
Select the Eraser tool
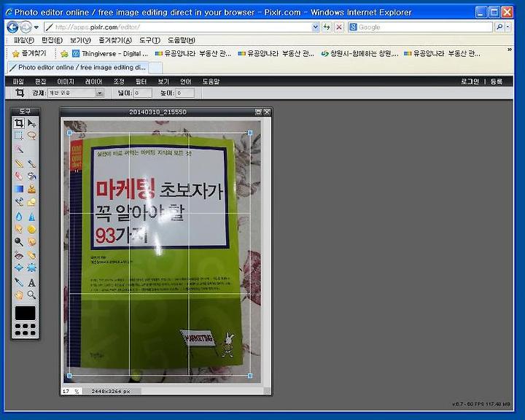tap(19, 176)
